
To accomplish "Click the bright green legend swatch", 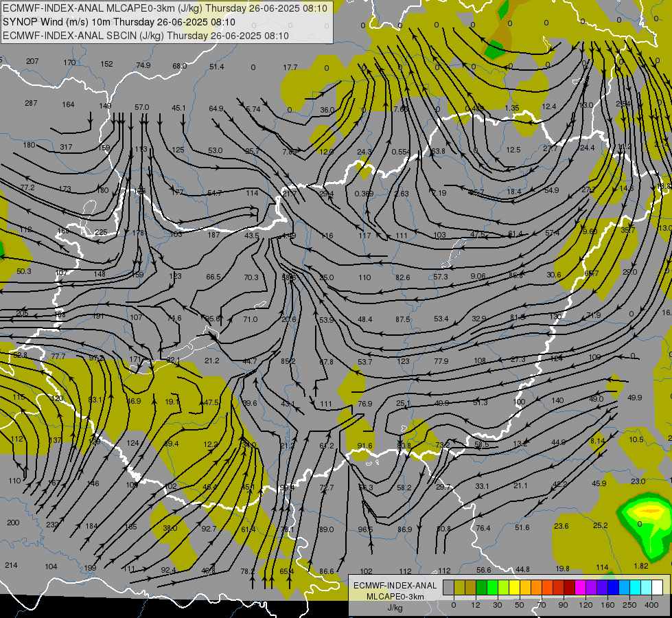I will point(492,588).
